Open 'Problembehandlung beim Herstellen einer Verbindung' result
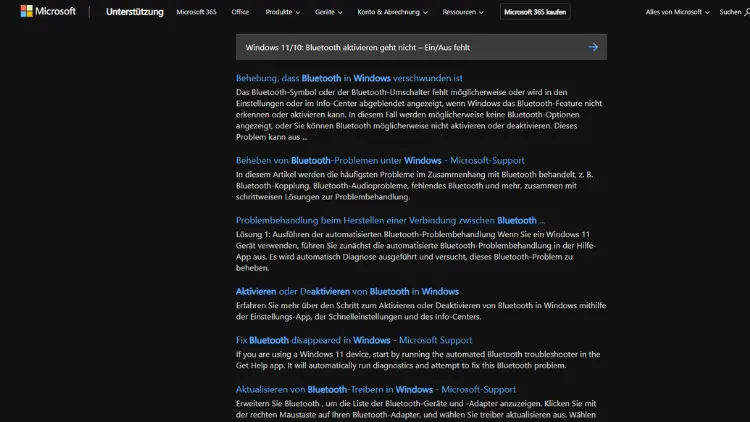The width and height of the screenshot is (750, 422). point(390,221)
